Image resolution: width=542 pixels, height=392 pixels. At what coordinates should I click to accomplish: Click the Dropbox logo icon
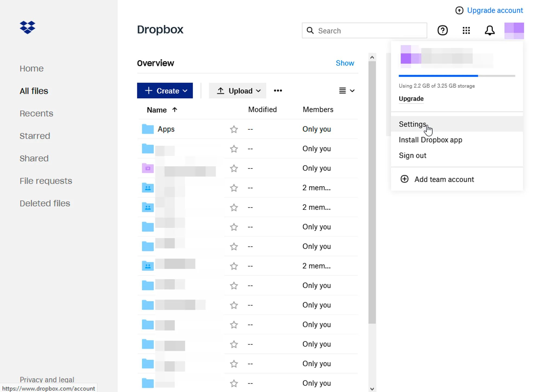(x=27, y=27)
